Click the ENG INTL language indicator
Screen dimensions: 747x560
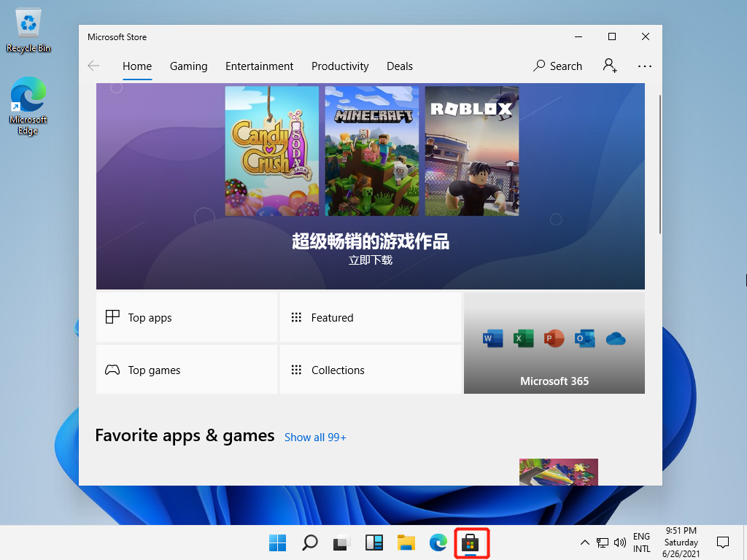click(x=641, y=542)
